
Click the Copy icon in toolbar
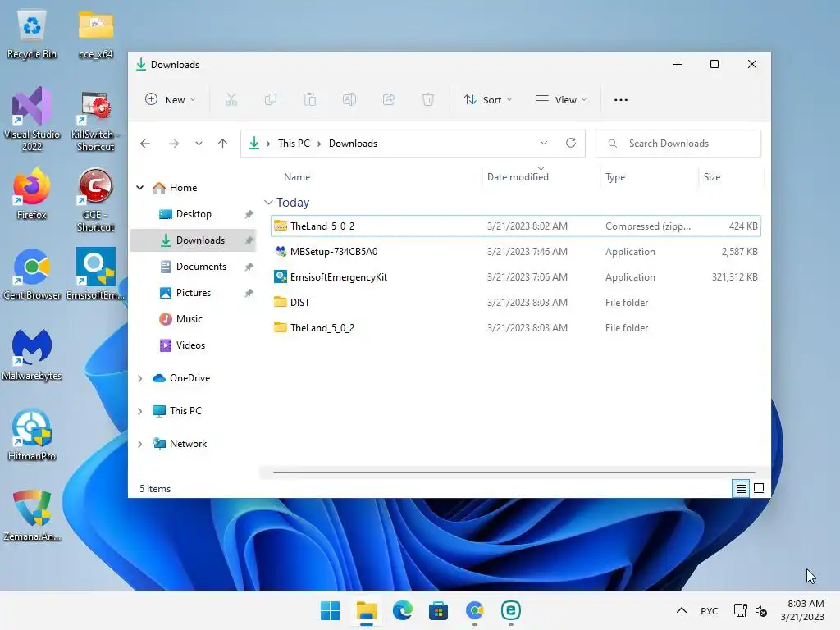(271, 99)
